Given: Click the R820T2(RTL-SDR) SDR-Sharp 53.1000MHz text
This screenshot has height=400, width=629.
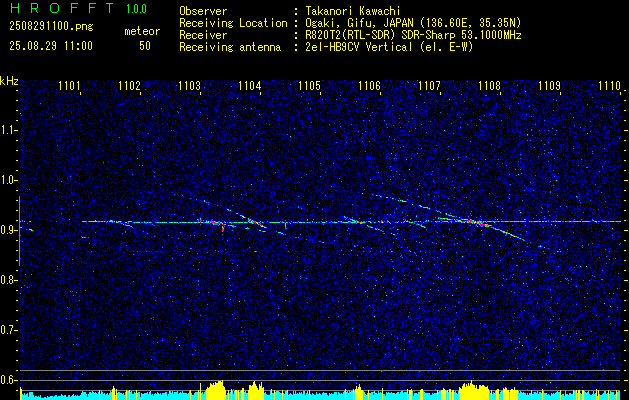Looking at the screenshot, I should [413, 35].
